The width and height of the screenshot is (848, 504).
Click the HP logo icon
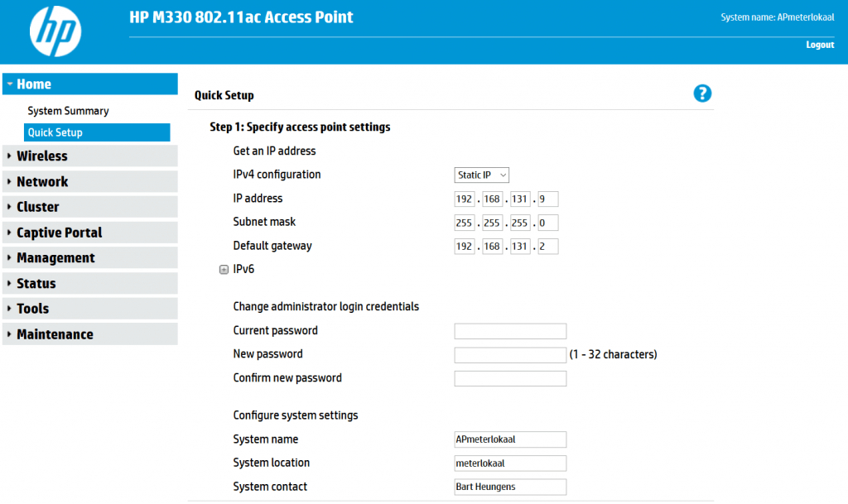[55, 31]
